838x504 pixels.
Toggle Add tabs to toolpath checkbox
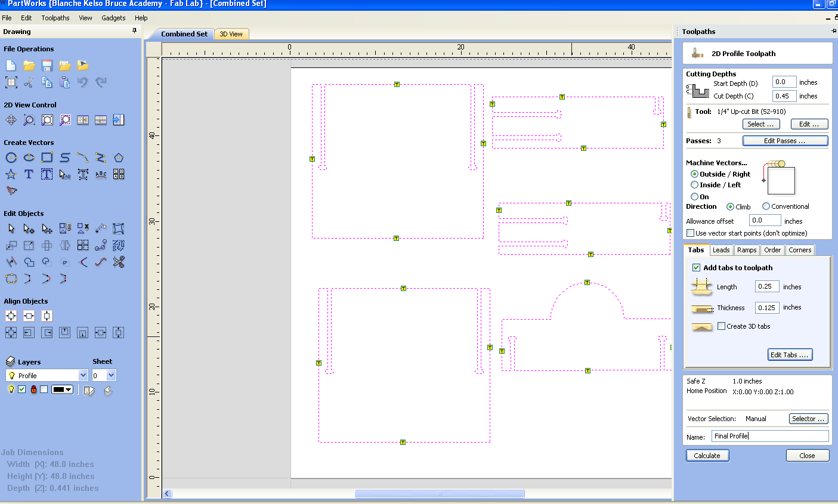pyautogui.click(x=696, y=268)
